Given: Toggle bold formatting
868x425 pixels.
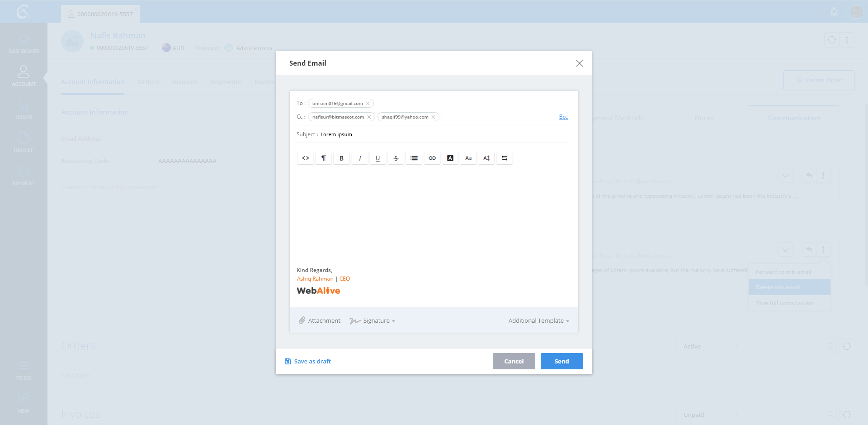Looking at the screenshot, I should coord(342,158).
